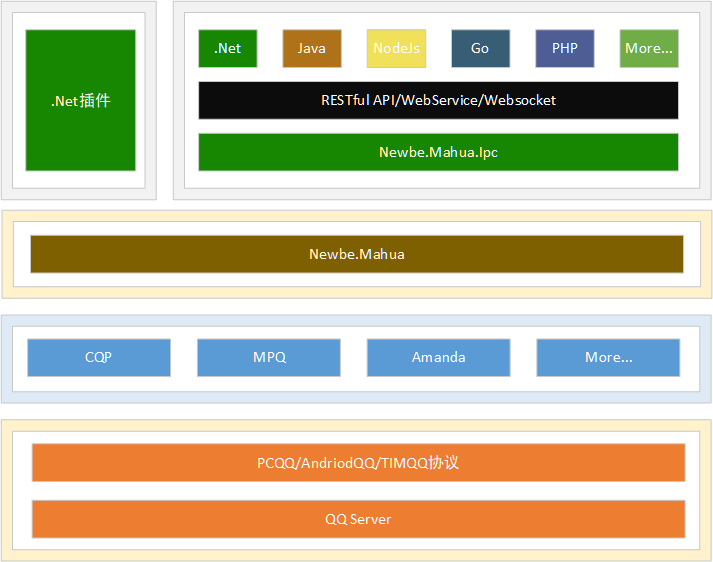713x562 pixels.
Task: Click the brown Java box
Action: [x=312, y=49]
